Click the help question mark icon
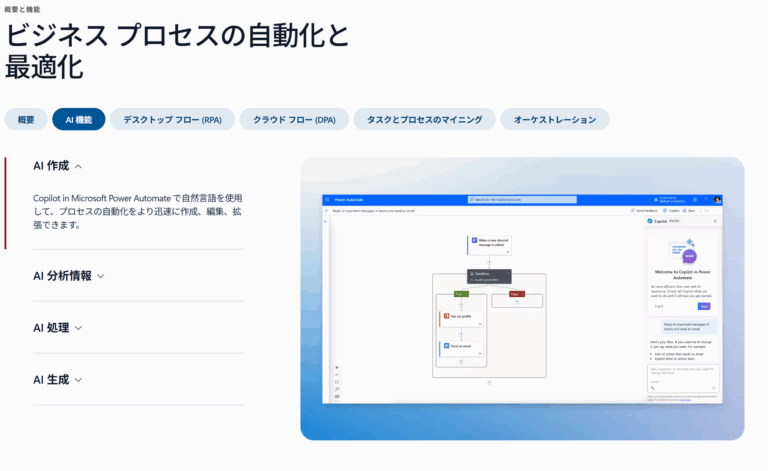 click(706, 200)
